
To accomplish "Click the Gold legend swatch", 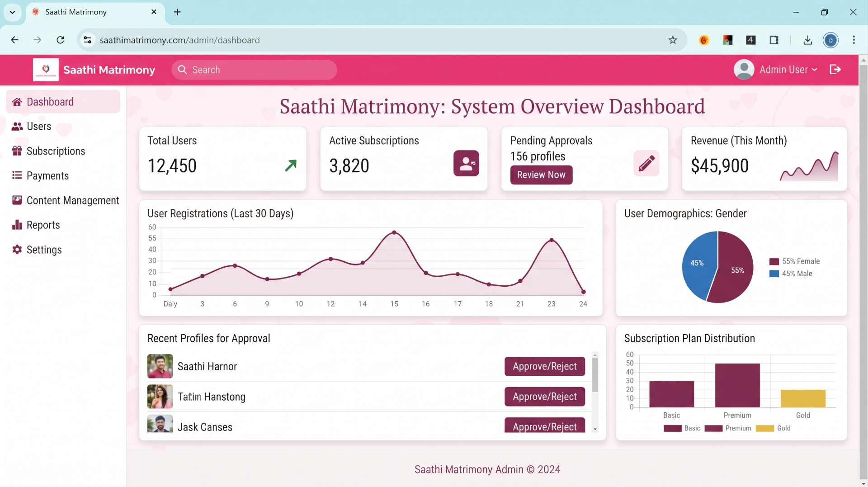I will tap(765, 429).
